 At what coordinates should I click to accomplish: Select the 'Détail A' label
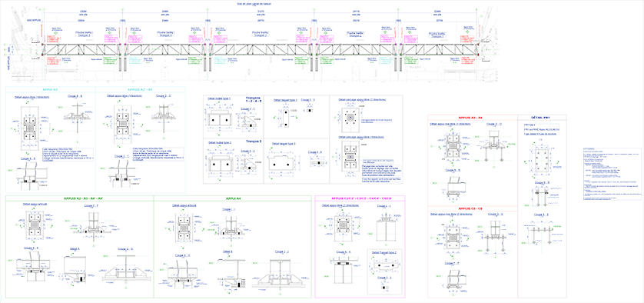point(75,249)
